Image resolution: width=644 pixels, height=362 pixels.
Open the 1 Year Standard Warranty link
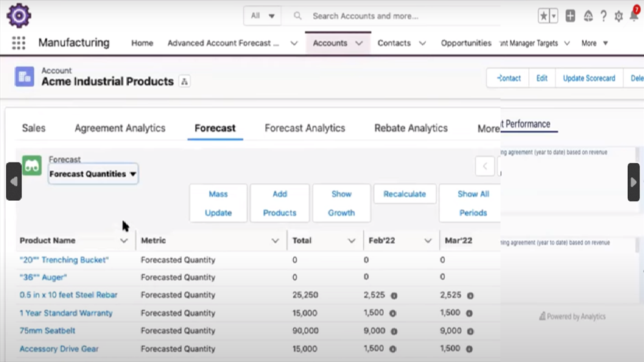tap(66, 313)
